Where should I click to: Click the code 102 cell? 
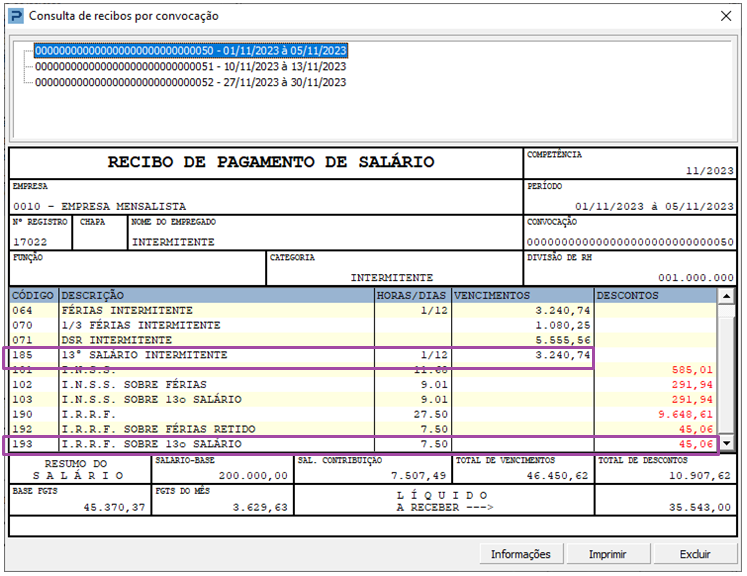[22, 384]
